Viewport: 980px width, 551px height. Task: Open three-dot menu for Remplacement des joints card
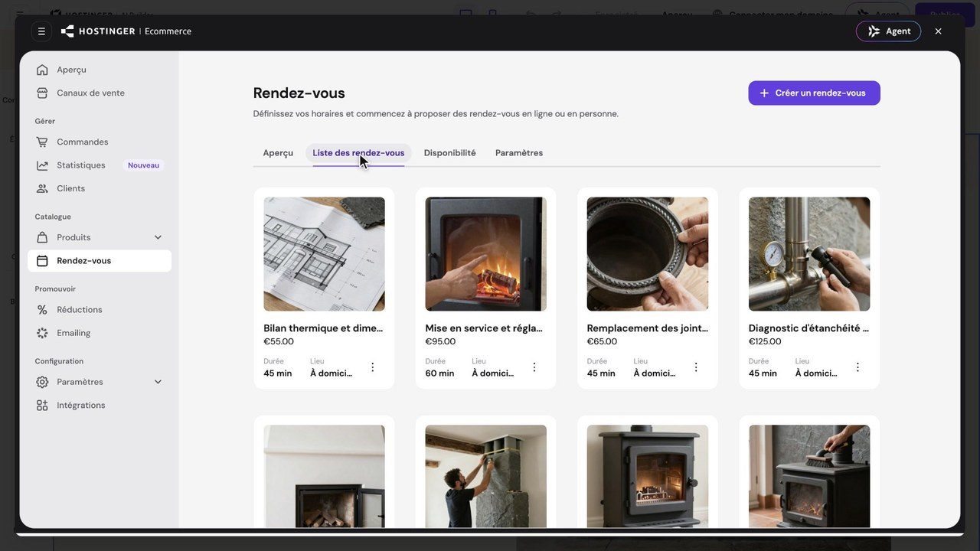pos(696,367)
